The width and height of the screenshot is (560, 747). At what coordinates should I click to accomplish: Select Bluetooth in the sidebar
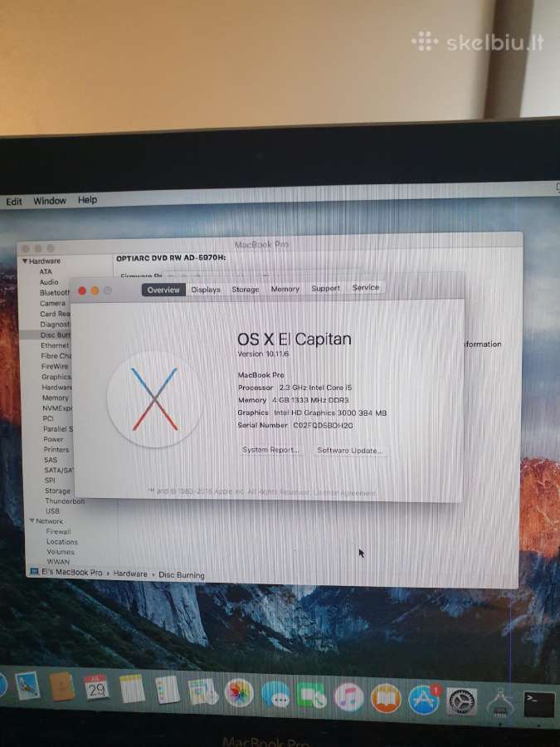(55, 292)
